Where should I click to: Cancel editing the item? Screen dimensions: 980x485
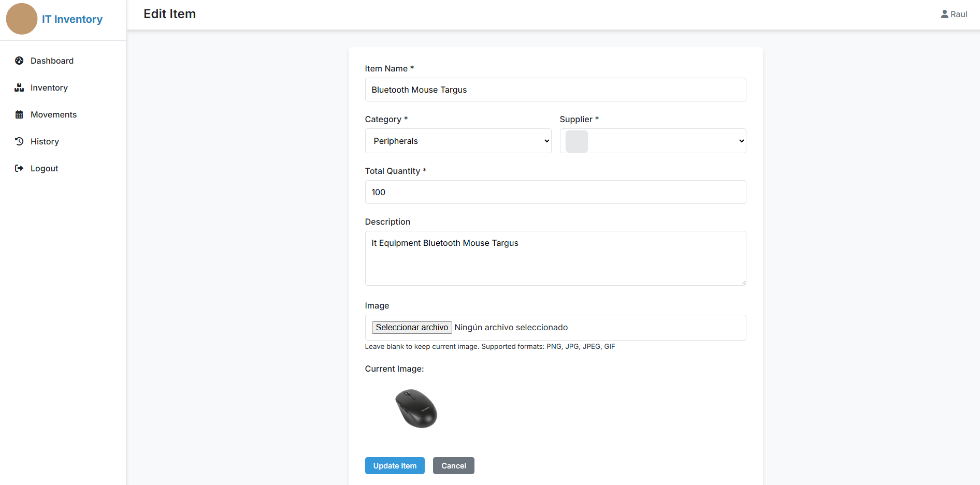(454, 466)
